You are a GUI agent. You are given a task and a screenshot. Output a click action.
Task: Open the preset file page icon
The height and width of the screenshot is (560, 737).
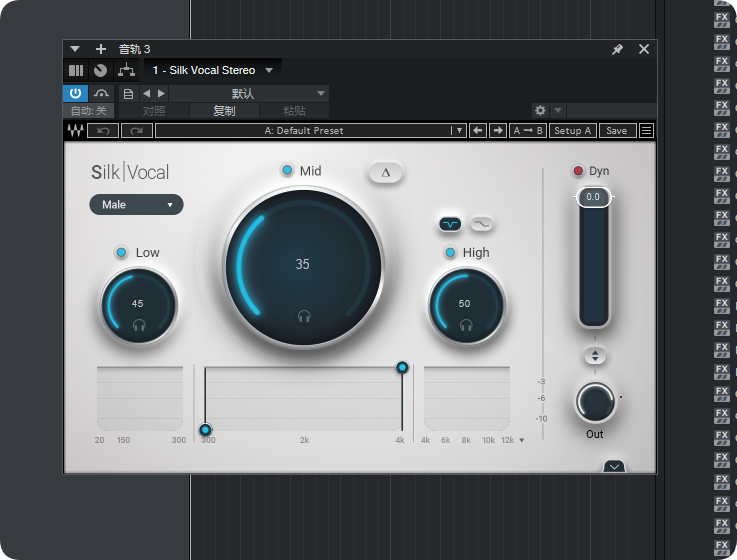128,94
